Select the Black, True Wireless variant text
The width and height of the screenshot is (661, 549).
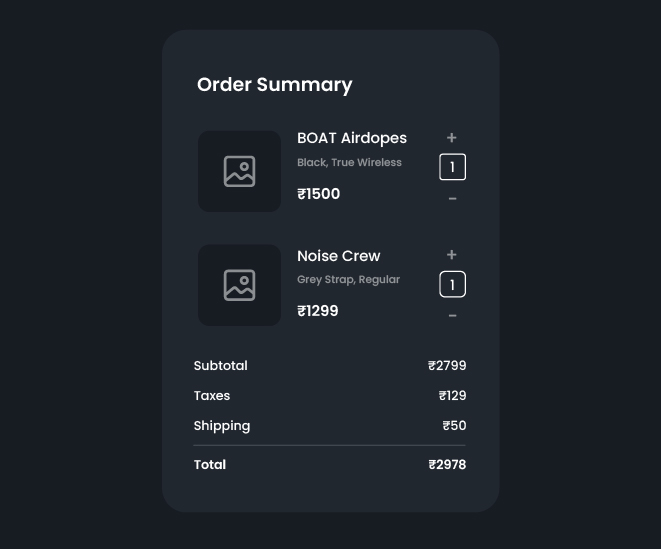pos(349,162)
